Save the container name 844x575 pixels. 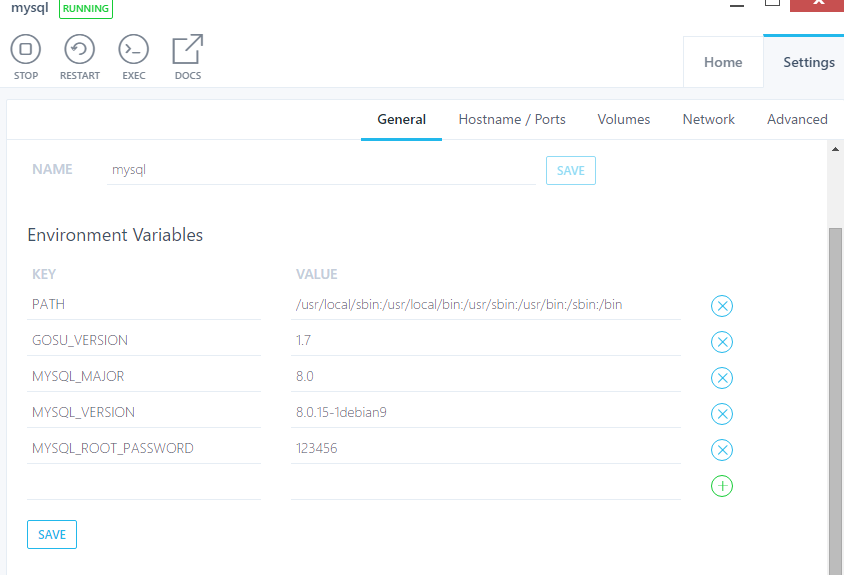[571, 171]
